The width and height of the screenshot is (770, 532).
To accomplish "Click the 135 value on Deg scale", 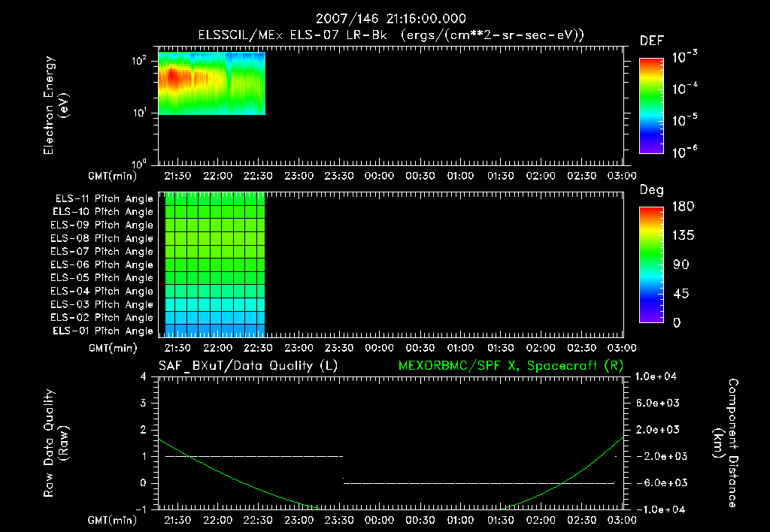I will (x=683, y=236).
